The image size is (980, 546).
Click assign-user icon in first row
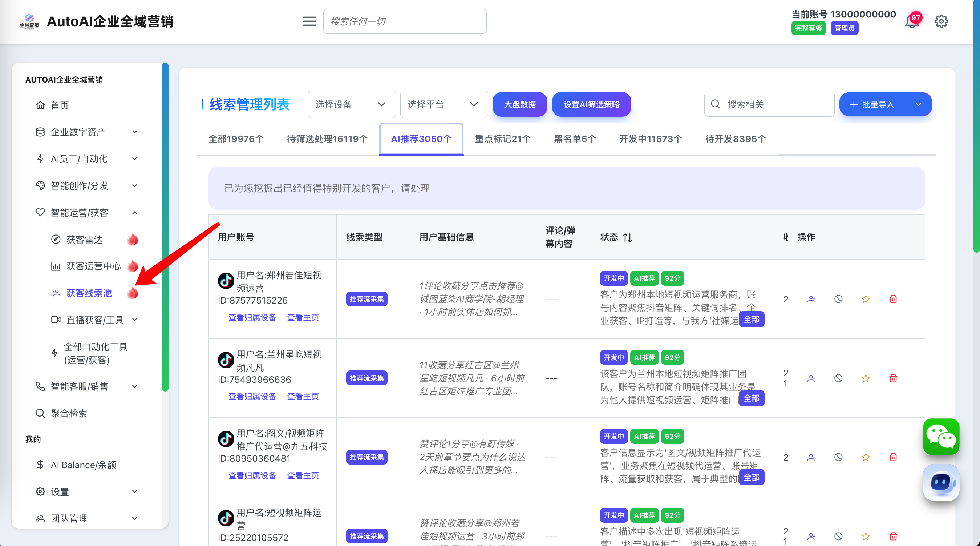pos(811,299)
